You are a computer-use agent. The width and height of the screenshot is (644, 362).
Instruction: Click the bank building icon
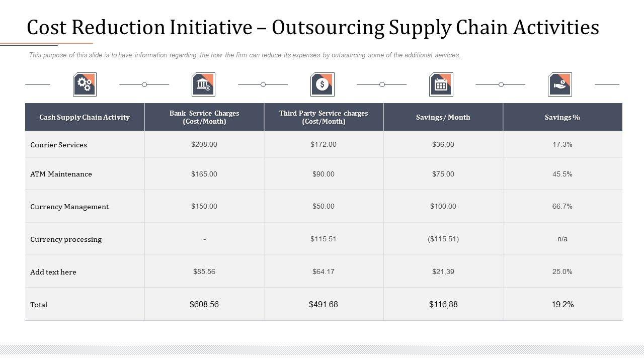click(203, 84)
